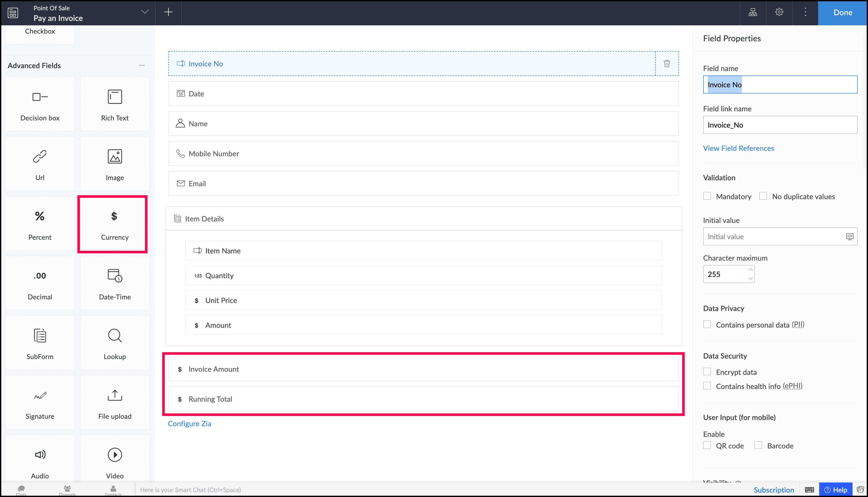Choose the SubForm field type
The width and height of the screenshot is (868, 497).
point(40,343)
